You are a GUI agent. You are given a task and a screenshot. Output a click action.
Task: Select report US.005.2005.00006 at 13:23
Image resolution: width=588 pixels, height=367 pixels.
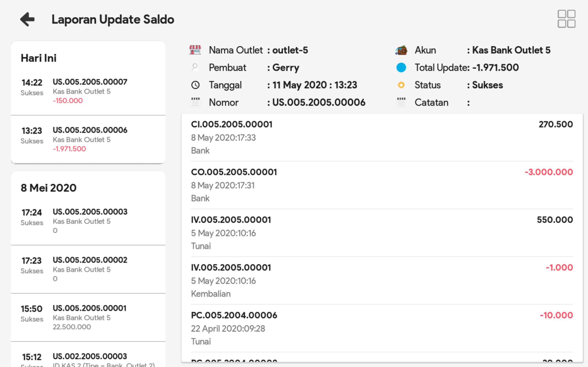click(90, 139)
